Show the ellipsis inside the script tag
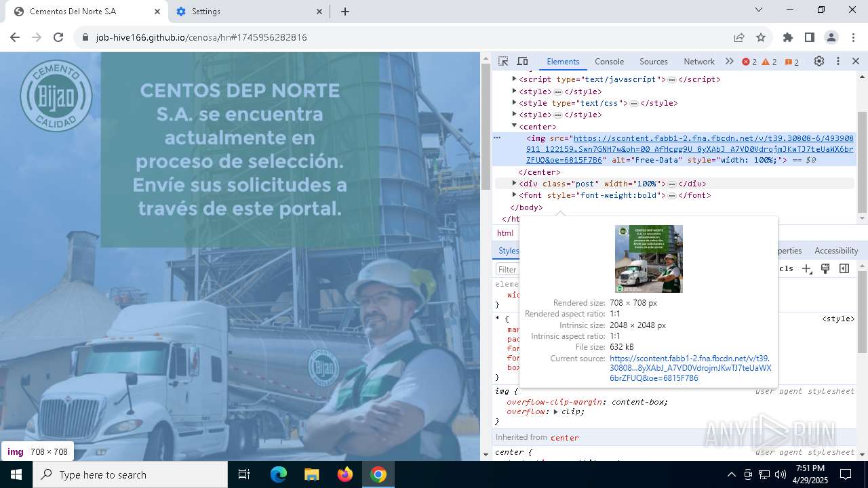This screenshot has height=488, width=868. coord(672,80)
